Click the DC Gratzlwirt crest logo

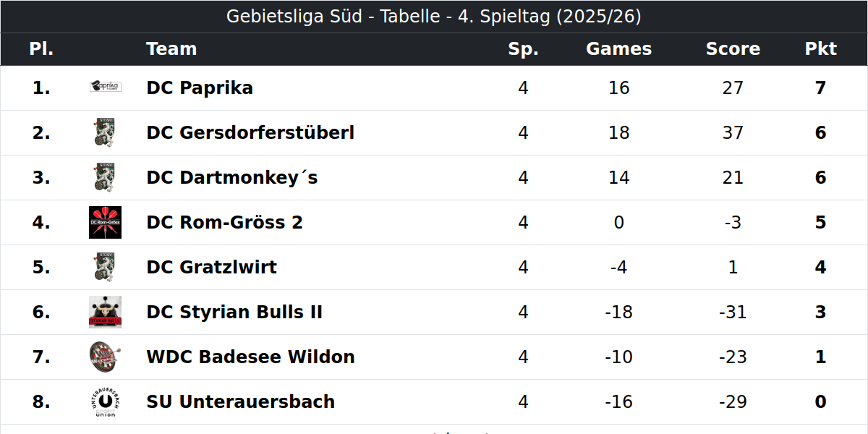(x=105, y=267)
